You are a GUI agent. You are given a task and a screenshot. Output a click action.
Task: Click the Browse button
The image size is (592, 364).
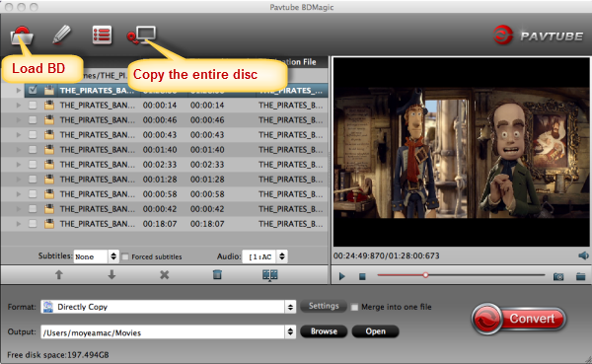[324, 331]
